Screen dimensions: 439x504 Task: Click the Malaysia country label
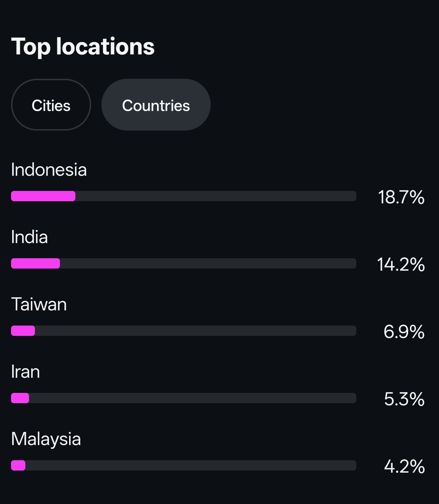tap(46, 439)
